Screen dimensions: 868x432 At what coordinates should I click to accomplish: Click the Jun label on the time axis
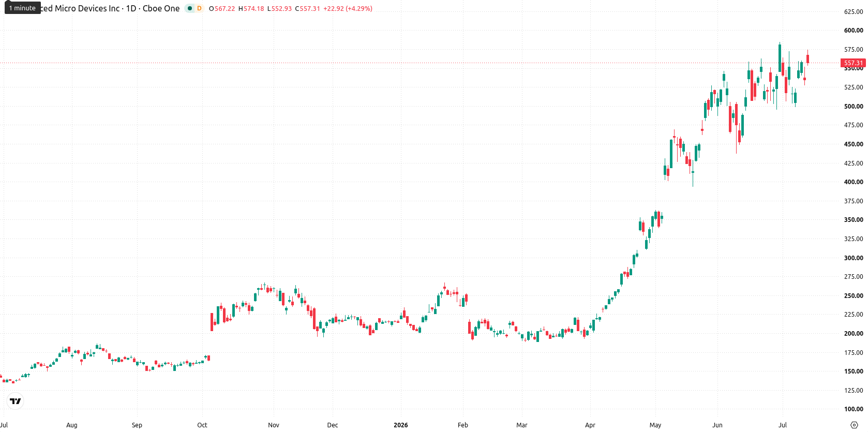717,425
